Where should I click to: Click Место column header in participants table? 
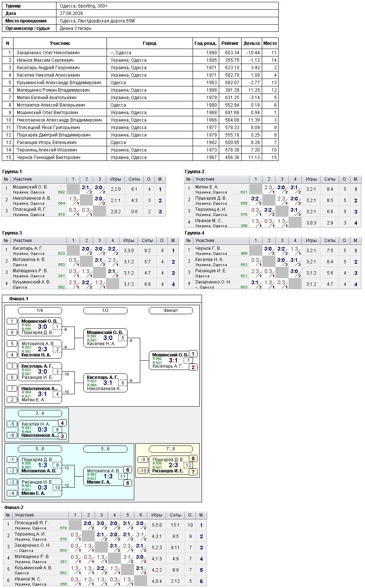pos(270,43)
